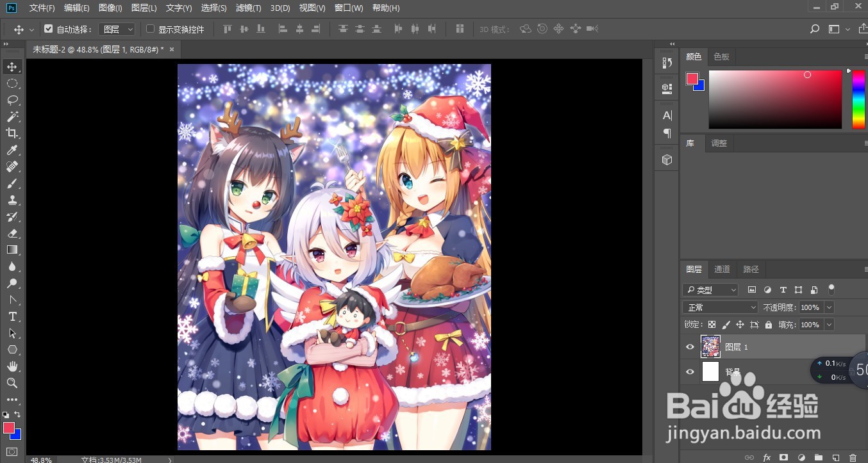Screen dimensions: 868x463
Task: Toggle lock image pixels brush icon
Action: [x=726, y=325]
